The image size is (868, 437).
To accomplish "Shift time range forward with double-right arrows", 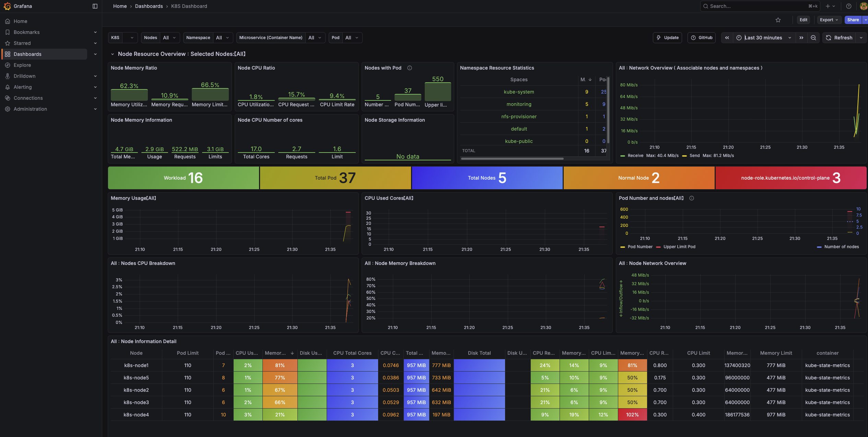I will [x=801, y=38].
